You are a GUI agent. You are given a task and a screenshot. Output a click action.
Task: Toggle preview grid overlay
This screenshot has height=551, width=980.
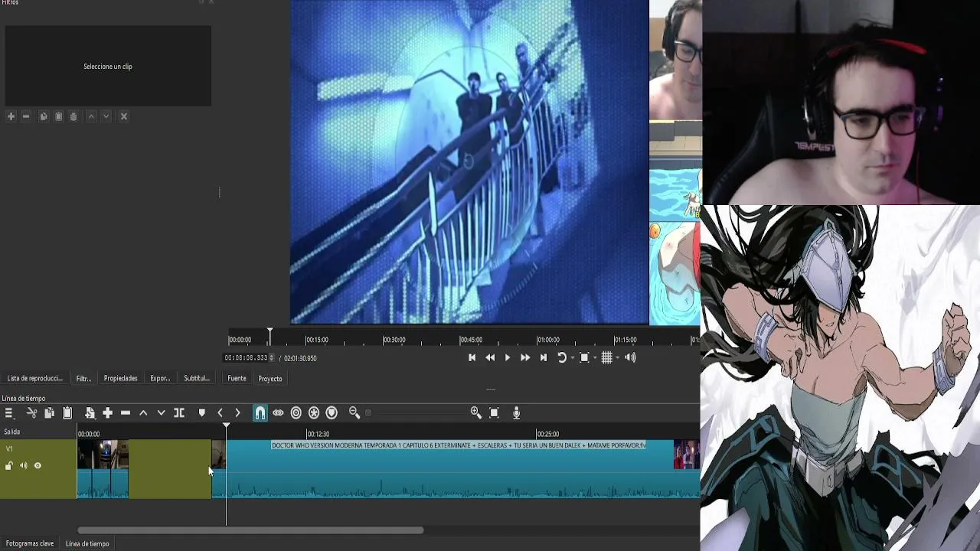pyautogui.click(x=606, y=357)
